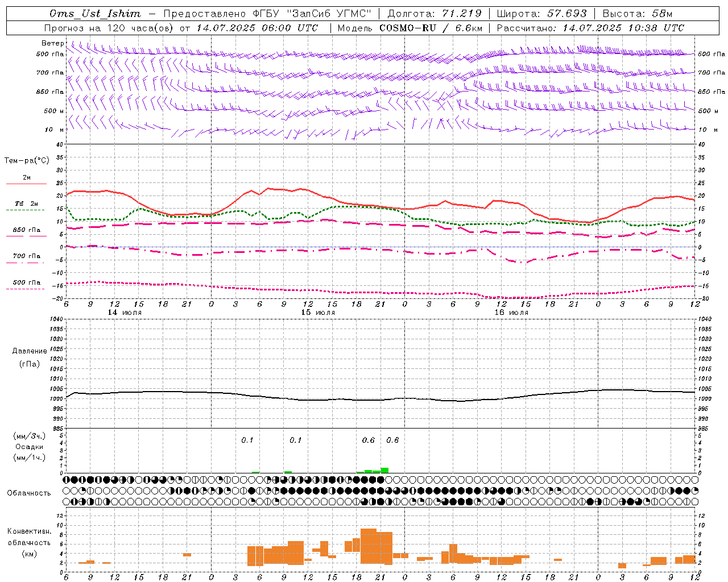
Task: Click the Конвективн. convective cloud label
Action: (x=29, y=531)
